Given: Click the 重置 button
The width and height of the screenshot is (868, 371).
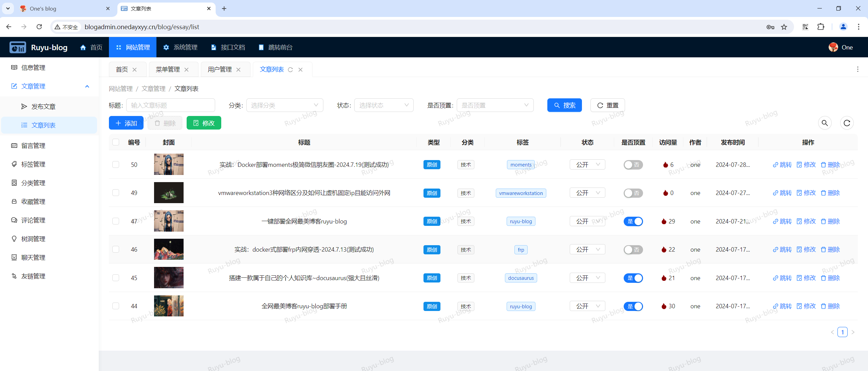Looking at the screenshot, I should coord(607,105).
